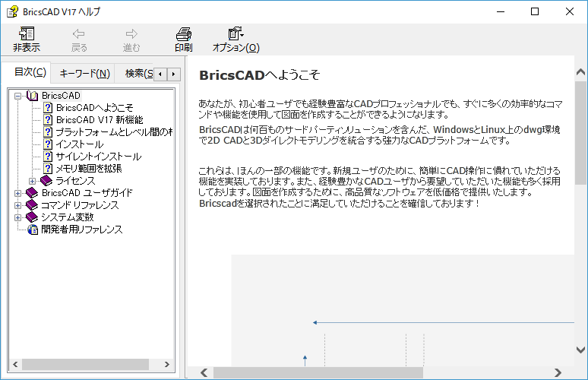Click the コマンドリファレンス book icon
This screenshot has width=588, height=380.
[33, 205]
